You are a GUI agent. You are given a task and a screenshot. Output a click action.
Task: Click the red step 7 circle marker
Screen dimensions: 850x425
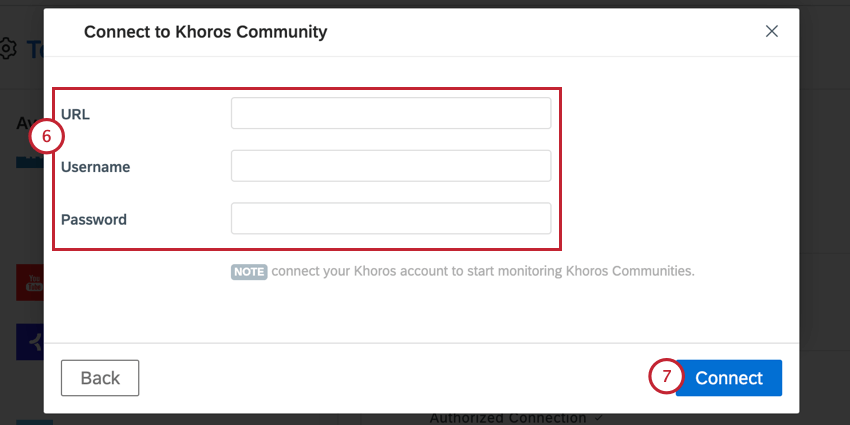coord(666,377)
